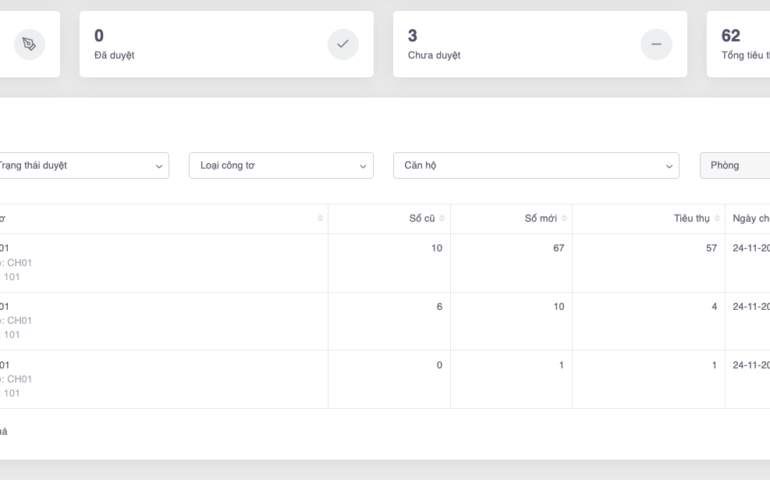Click the Tổng tiêu thụ summary card

pyautogui.click(x=740, y=44)
